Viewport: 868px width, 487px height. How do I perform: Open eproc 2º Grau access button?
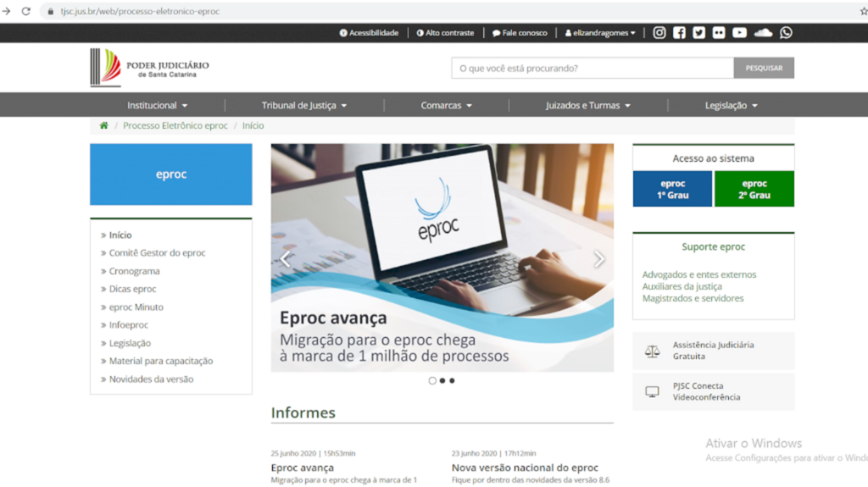pos(754,189)
